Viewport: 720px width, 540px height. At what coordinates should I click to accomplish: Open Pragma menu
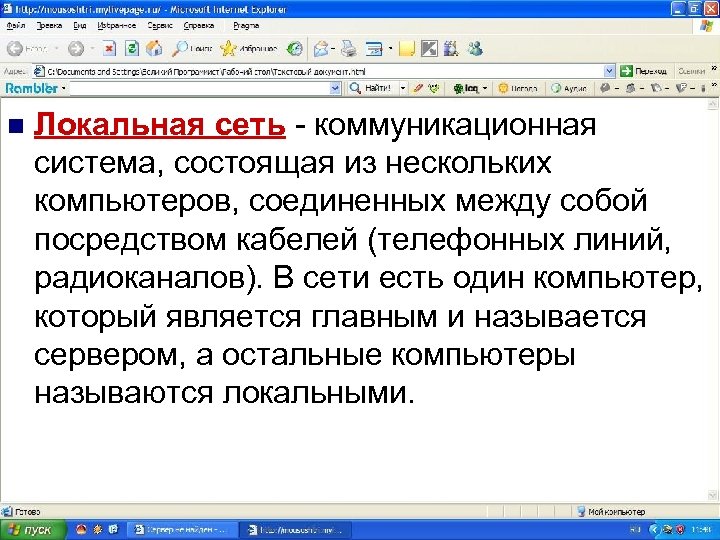click(x=246, y=26)
